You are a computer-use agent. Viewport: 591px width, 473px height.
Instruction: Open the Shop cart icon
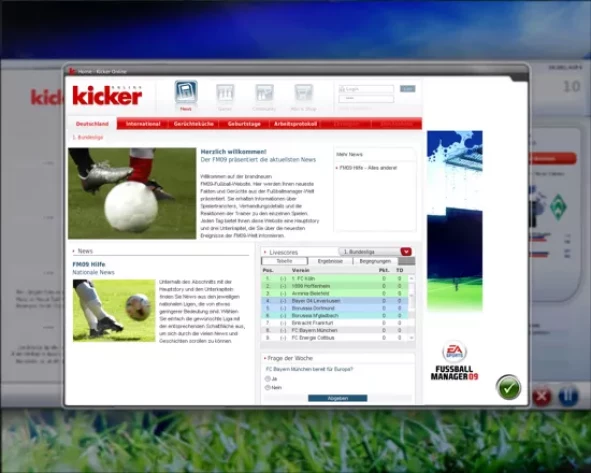(303, 93)
